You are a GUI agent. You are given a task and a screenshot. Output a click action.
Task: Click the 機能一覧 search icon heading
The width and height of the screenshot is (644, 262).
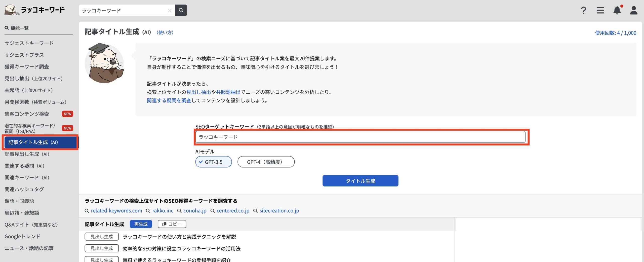(17, 28)
